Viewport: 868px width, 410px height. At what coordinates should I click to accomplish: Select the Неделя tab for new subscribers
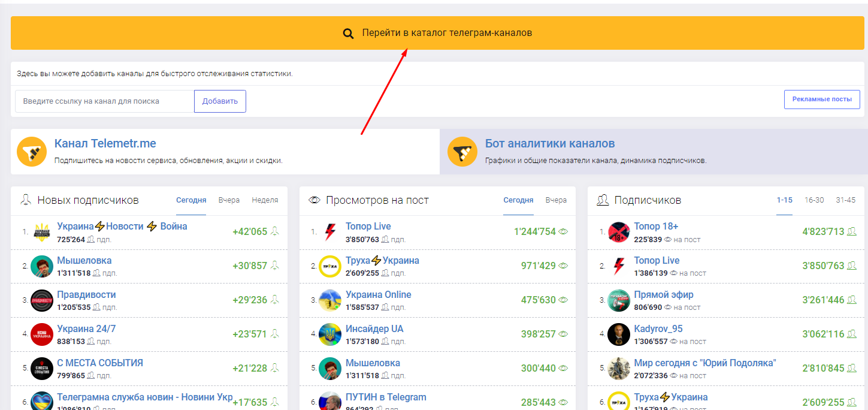265,200
